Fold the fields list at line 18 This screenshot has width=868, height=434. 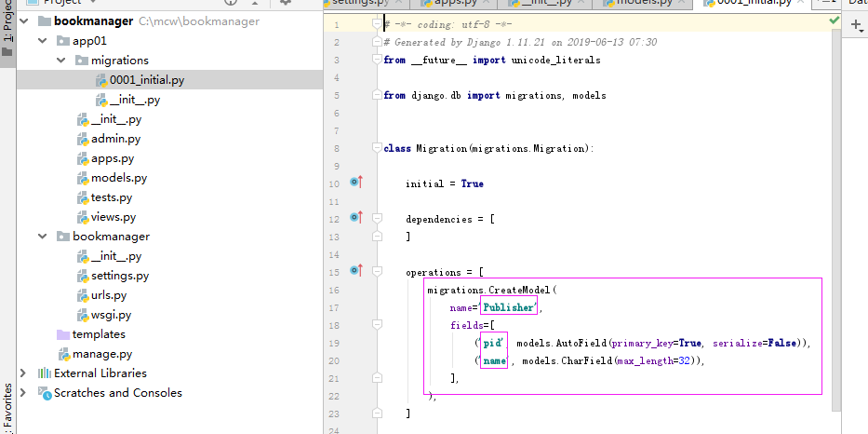(x=377, y=325)
